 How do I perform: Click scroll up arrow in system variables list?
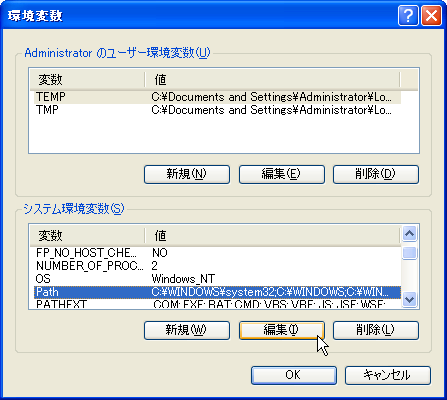click(409, 234)
